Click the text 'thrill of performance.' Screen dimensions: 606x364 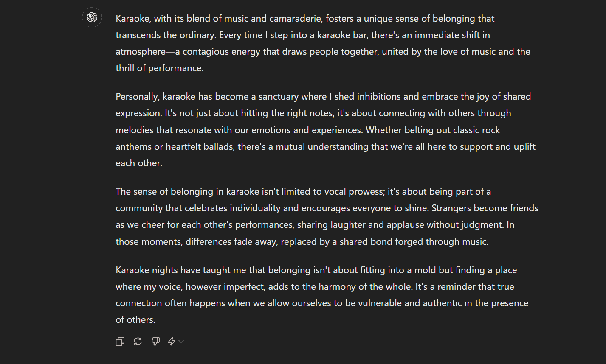tap(160, 68)
